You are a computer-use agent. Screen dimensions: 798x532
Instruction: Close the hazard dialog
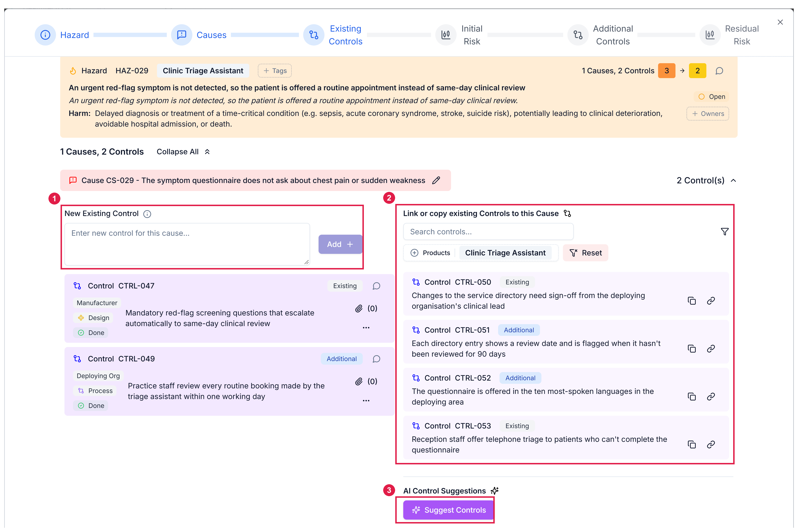tap(780, 22)
